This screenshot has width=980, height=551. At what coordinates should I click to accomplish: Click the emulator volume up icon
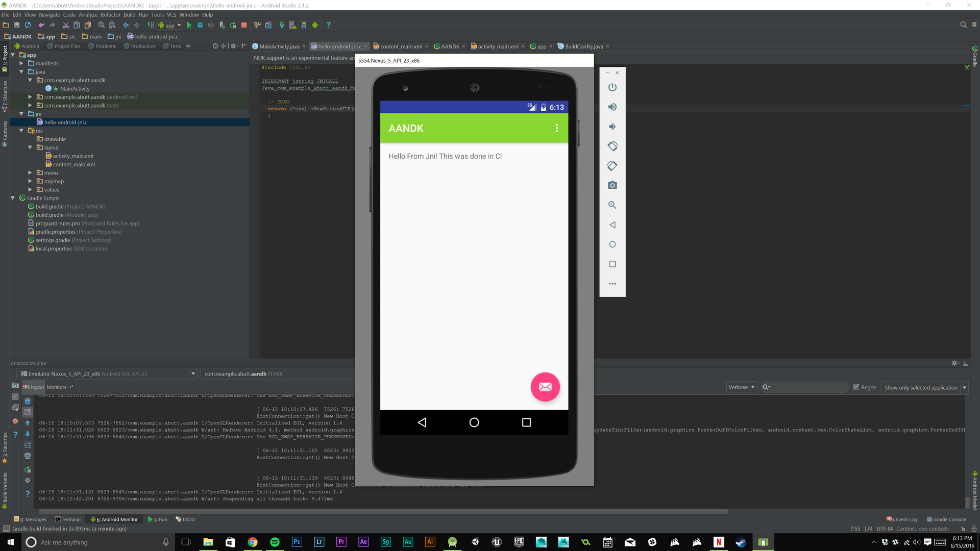coord(612,106)
